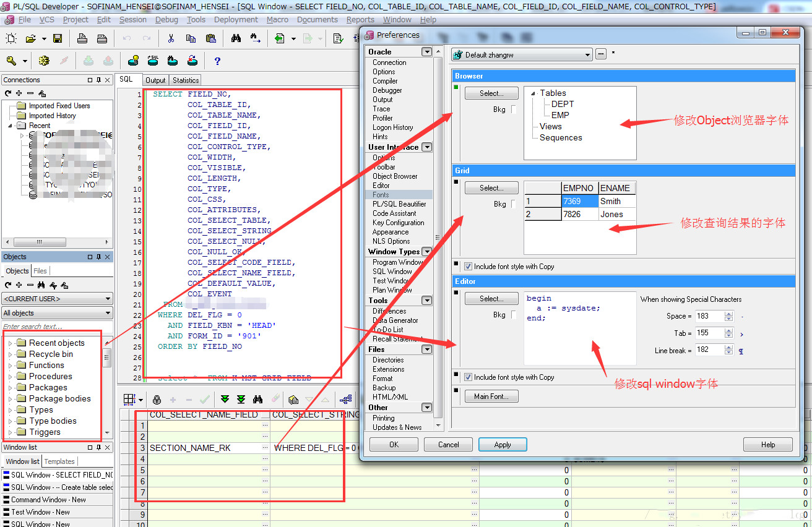
Task: Select Logon History in preferences list
Action: pyautogui.click(x=393, y=127)
